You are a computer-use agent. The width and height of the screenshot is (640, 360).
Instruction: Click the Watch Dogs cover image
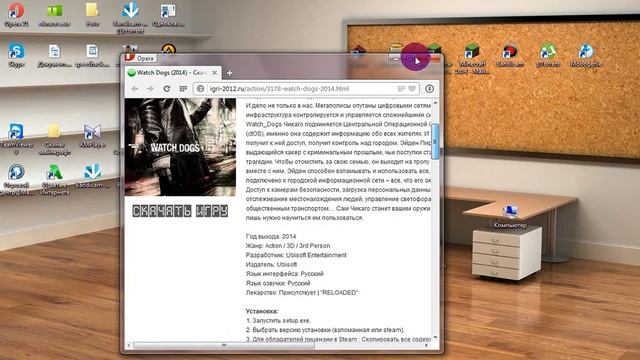click(180, 147)
